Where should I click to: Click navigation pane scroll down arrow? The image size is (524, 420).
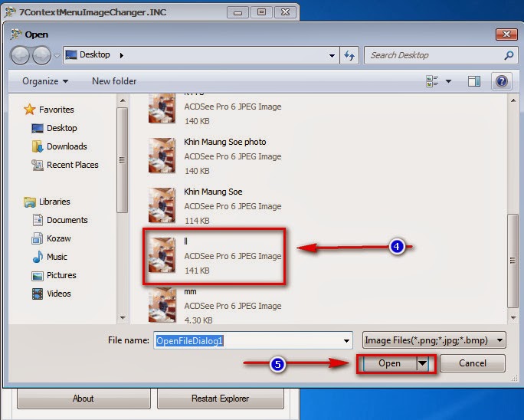(x=123, y=317)
